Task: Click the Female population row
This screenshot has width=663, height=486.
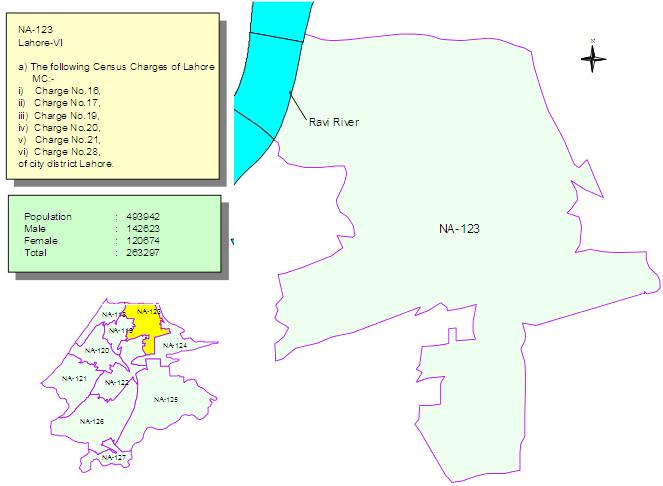Action: click(x=92, y=241)
